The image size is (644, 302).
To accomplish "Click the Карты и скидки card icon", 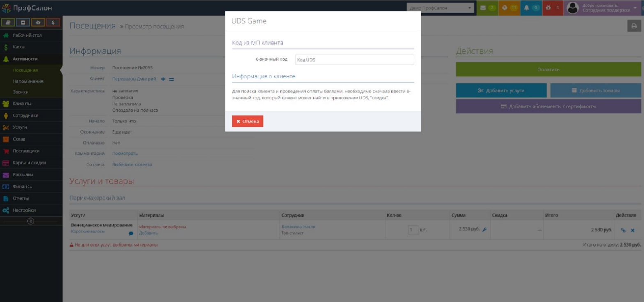I will [x=6, y=163].
